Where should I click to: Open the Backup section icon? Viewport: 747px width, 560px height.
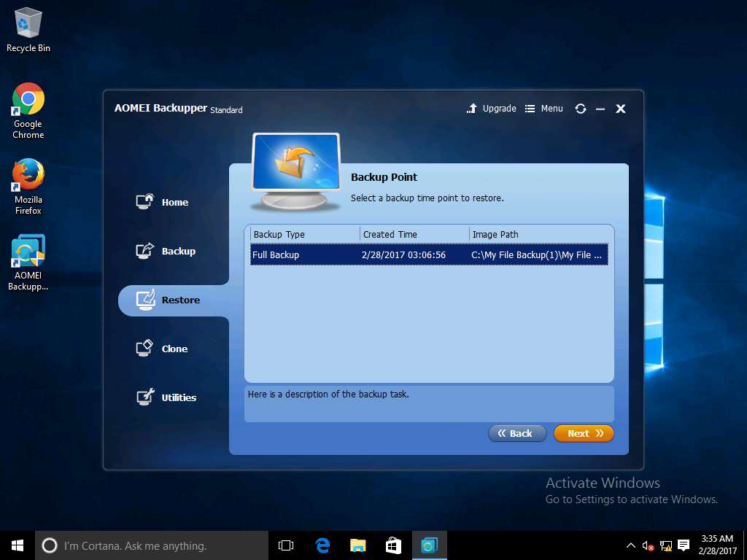pos(145,251)
